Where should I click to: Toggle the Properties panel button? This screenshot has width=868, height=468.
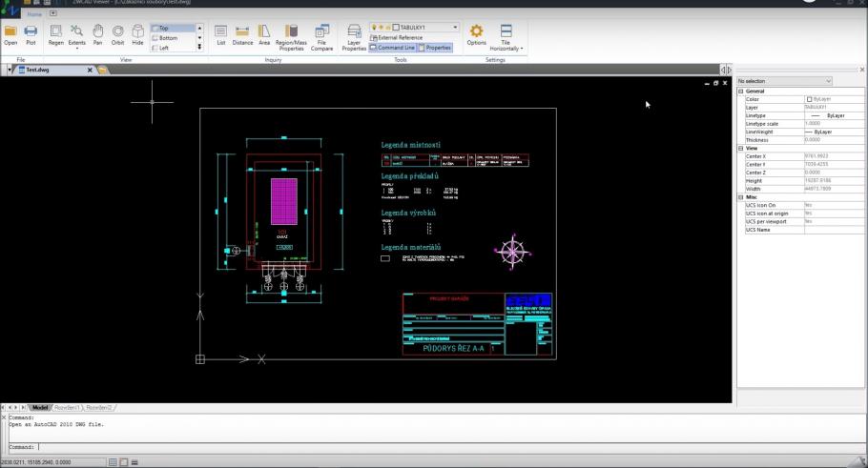click(x=435, y=48)
